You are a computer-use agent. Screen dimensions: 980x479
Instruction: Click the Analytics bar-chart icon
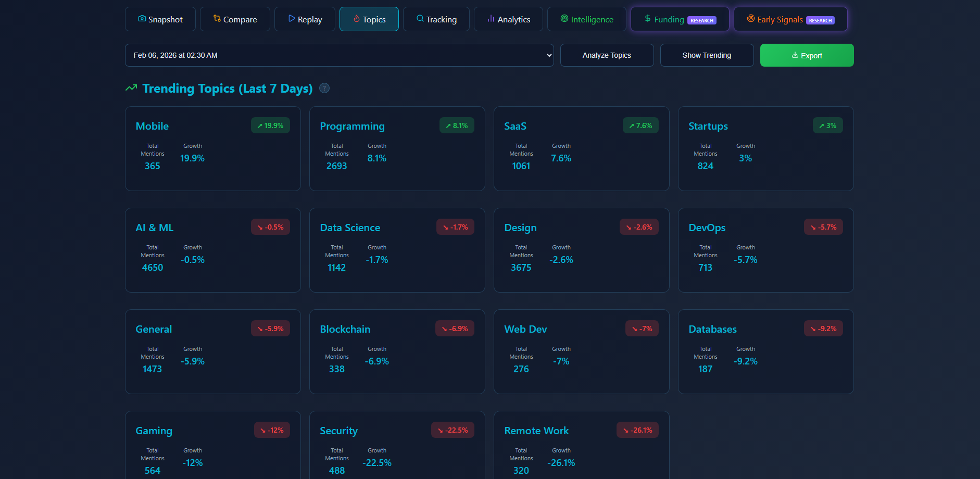pos(490,19)
